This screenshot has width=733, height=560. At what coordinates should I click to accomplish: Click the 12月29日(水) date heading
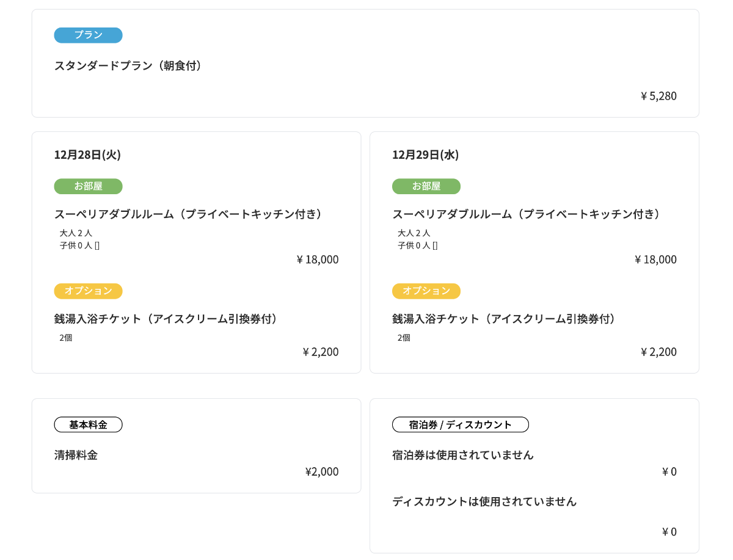(x=425, y=155)
